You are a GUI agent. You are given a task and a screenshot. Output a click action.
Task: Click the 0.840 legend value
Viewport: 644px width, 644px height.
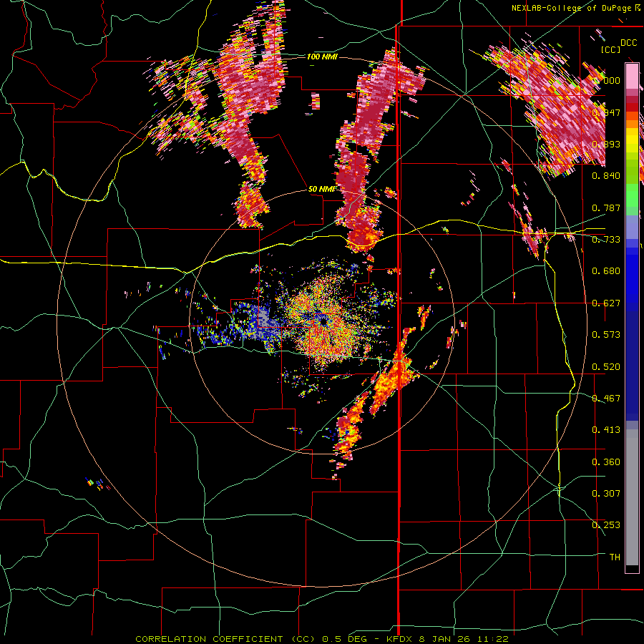606,176
